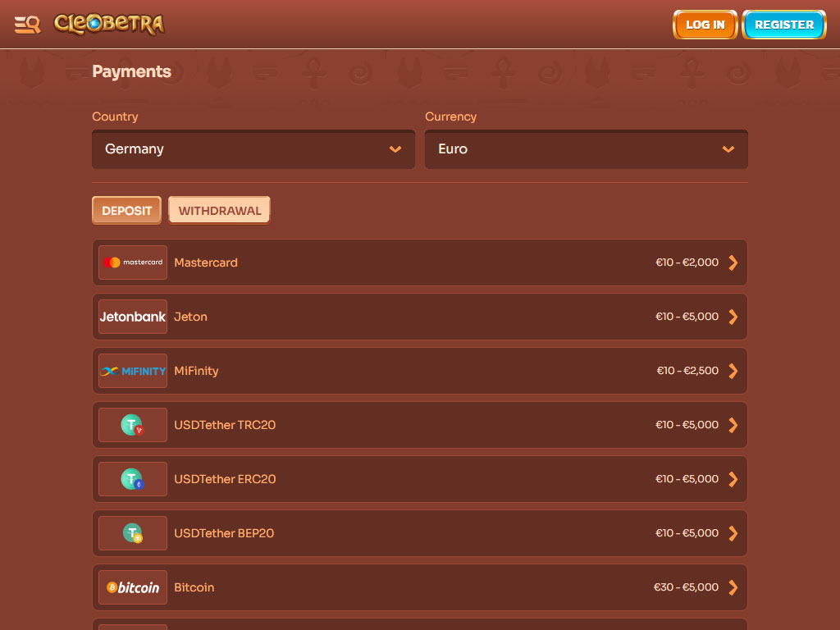Image resolution: width=840 pixels, height=630 pixels.
Task: Click the USDTether TRC20 limit range text
Action: point(687,425)
